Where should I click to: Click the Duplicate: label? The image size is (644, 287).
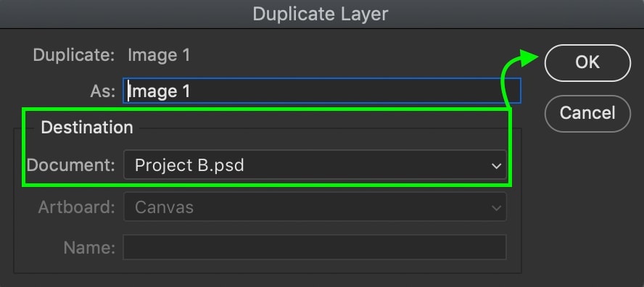click(74, 54)
